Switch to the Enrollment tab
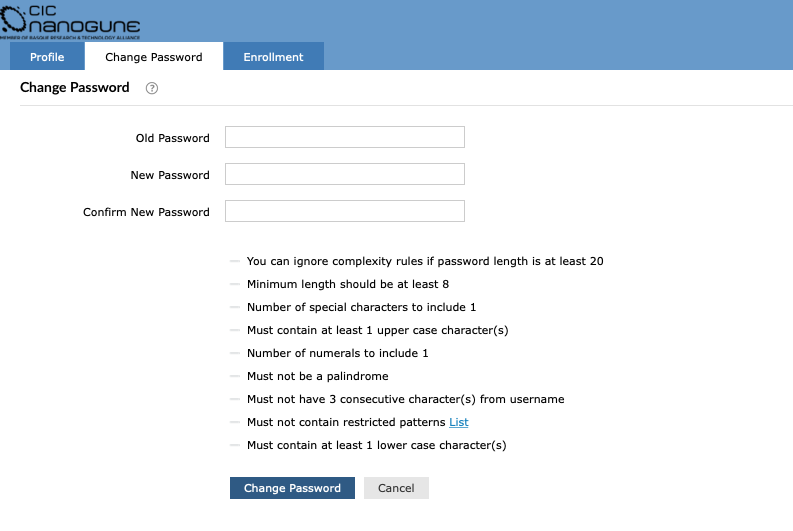Image resolution: width=793 pixels, height=531 pixels. click(273, 57)
